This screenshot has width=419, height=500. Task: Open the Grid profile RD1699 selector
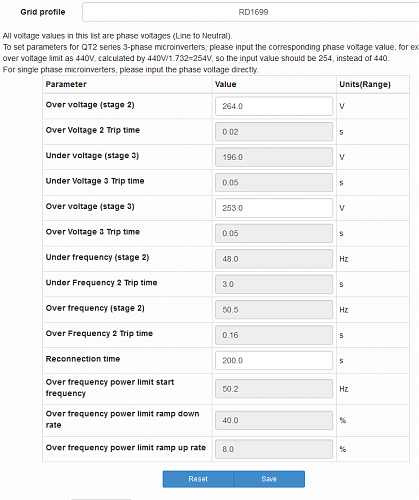[x=251, y=12]
